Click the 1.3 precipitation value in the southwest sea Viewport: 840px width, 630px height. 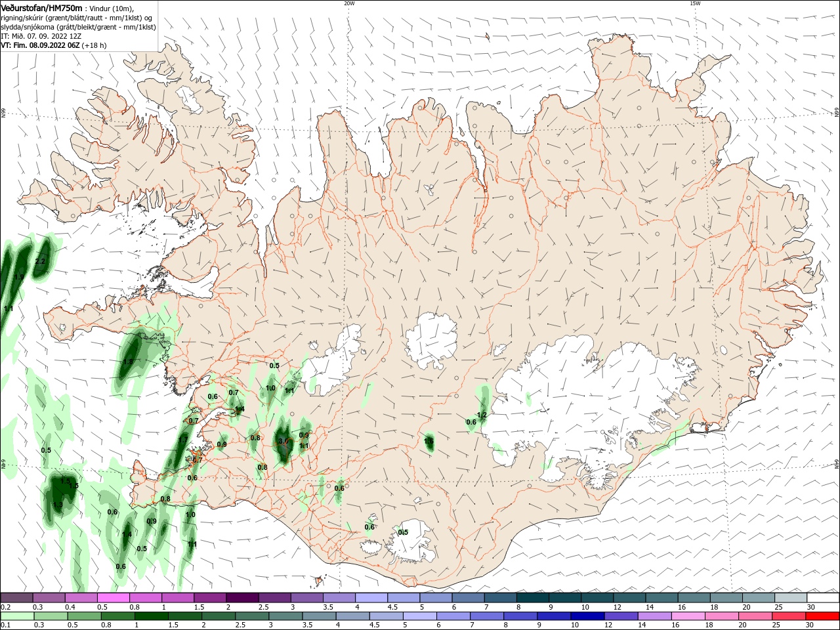tap(58, 505)
